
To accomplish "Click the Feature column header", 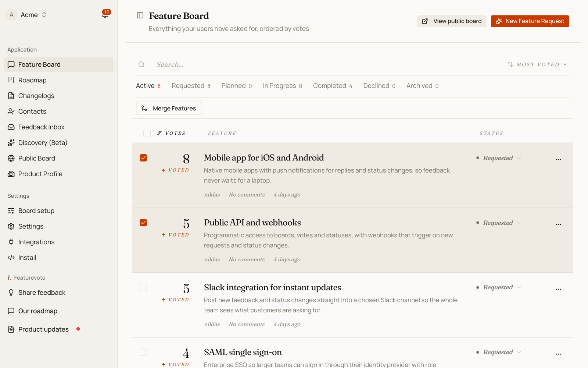I will (222, 133).
